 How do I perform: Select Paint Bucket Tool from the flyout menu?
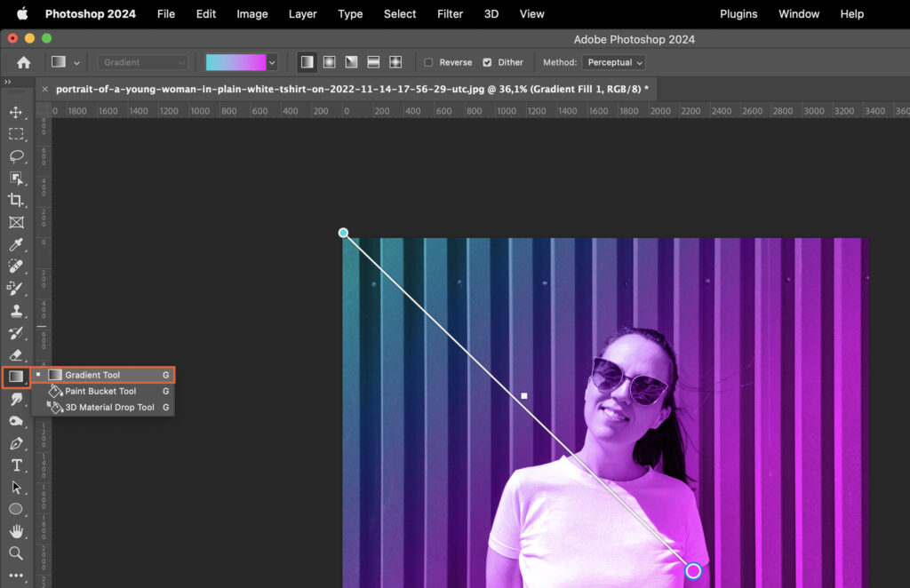tap(100, 391)
